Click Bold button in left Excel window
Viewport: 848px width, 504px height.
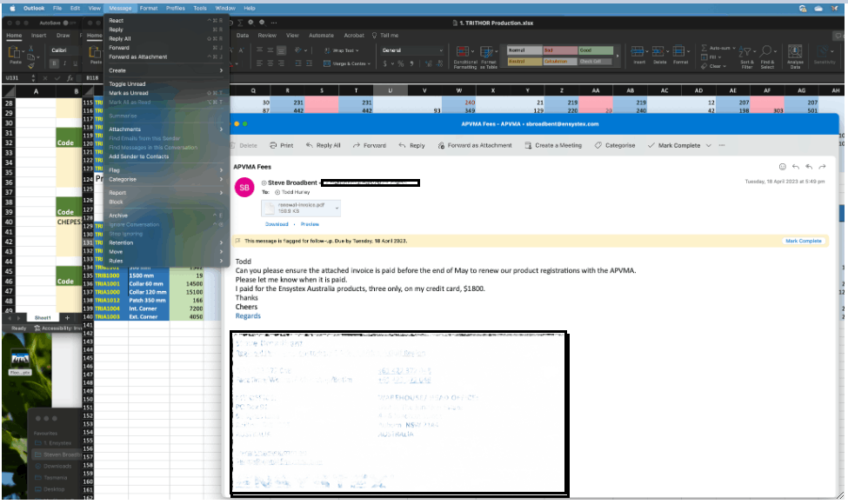coord(54,63)
